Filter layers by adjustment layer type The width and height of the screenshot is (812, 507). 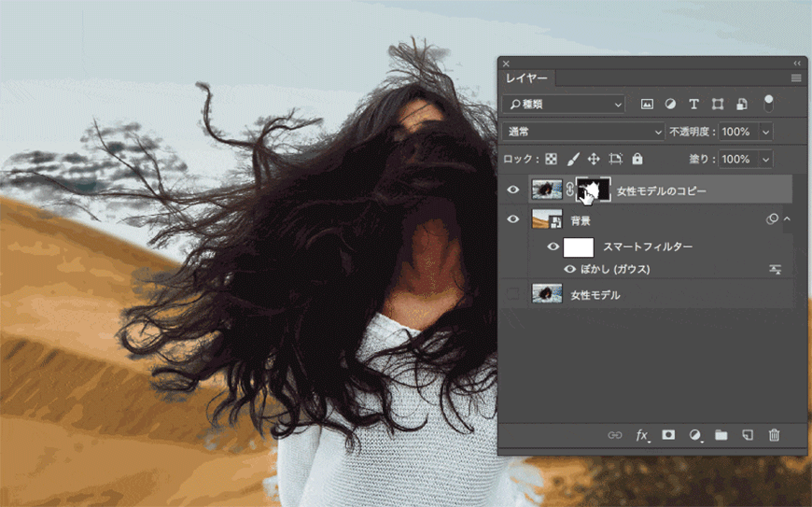pyautogui.click(x=670, y=105)
